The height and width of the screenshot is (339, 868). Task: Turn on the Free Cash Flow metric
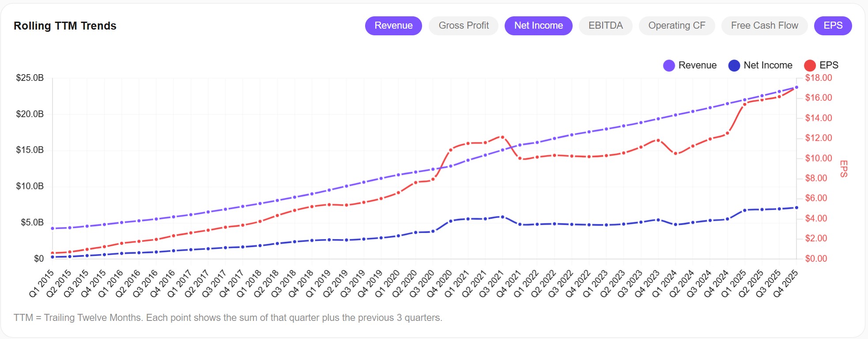point(764,25)
